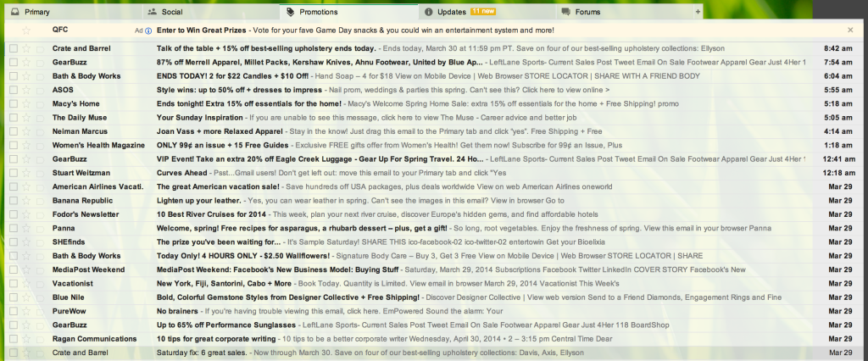Switch to the Primary tab
868x361 pixels.
coord(73,12)
